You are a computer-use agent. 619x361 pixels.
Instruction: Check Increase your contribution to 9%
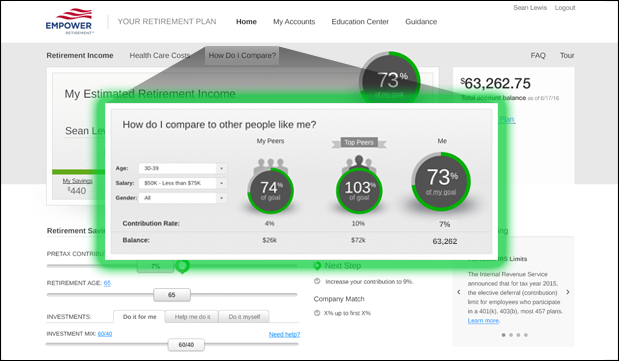(317, 281)
